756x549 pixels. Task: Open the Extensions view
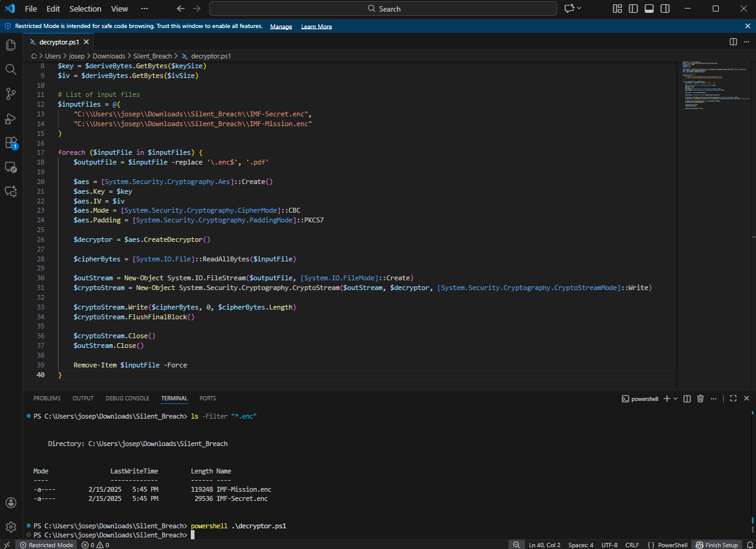(x=10, y=143)
